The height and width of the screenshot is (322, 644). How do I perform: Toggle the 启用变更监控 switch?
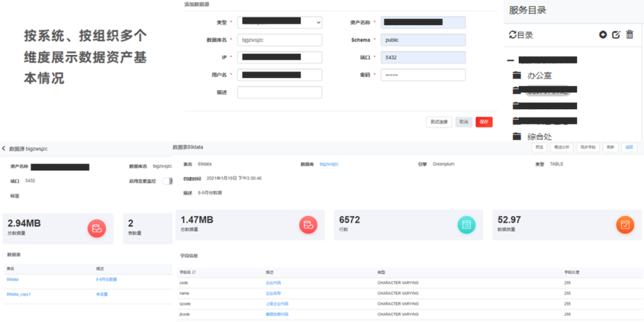pyautogui.click(x=168, y=181)
